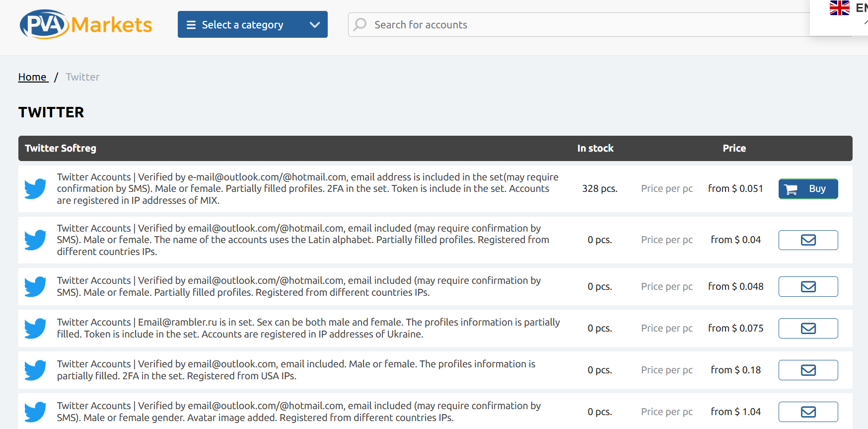This screenshot has width=868, height=429.
Task: Click Twitter bird icon of $0.048 row
Action: (35, 287)
